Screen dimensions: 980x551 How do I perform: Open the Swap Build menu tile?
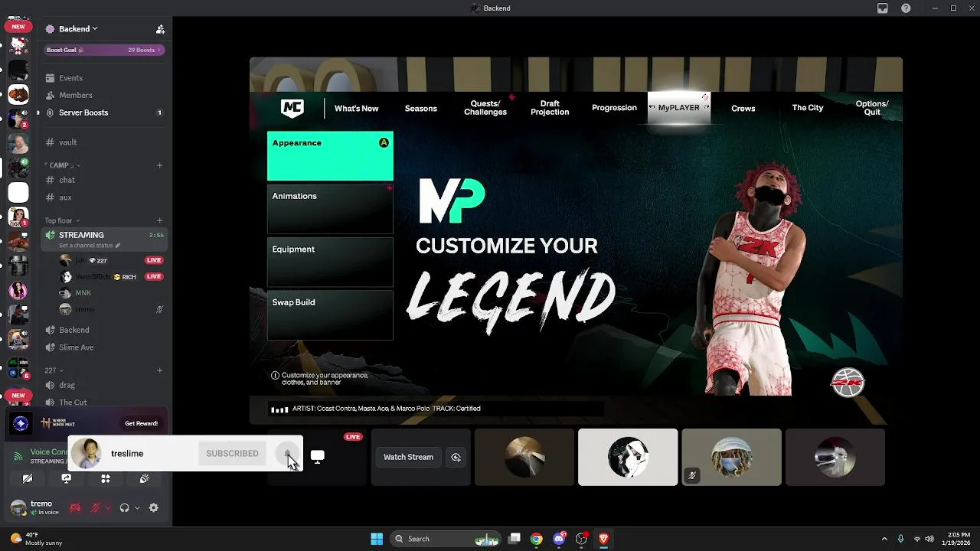coord(330,315)
